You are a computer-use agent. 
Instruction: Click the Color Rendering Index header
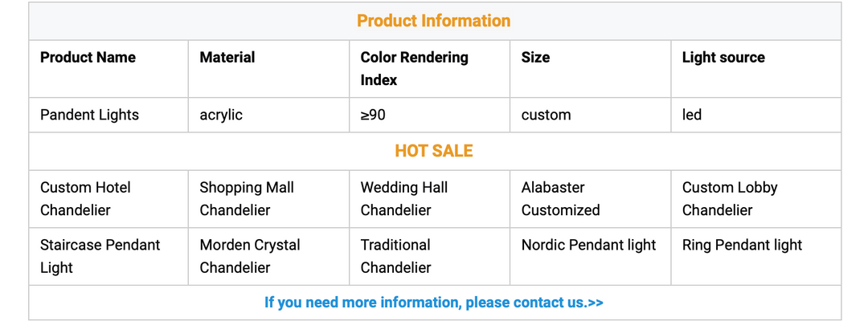click(414, 68)
